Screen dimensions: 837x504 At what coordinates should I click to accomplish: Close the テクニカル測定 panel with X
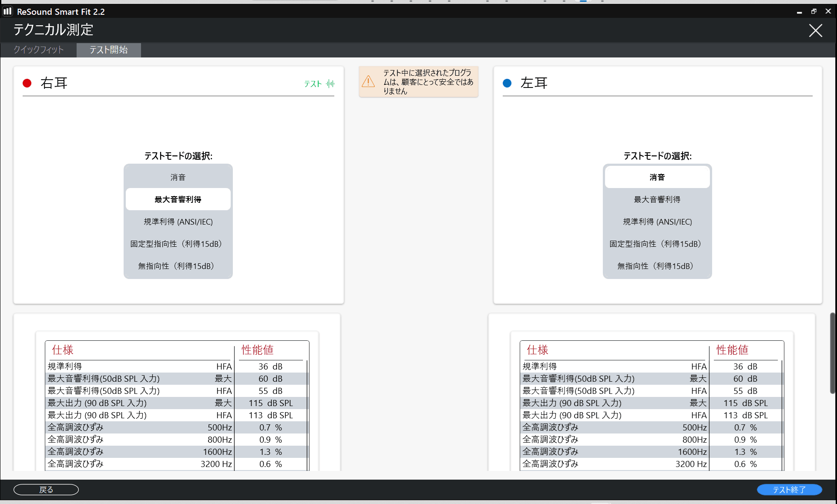[815, 30]
